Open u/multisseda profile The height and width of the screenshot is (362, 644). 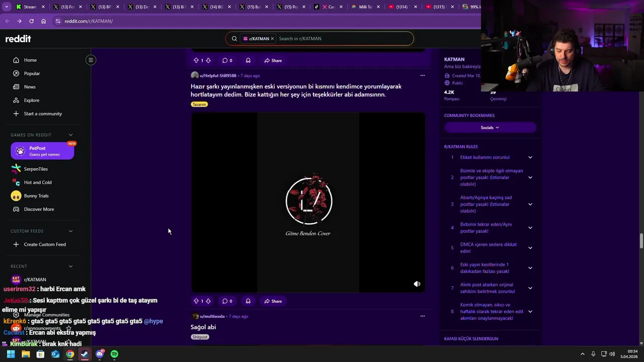(212, 316)
